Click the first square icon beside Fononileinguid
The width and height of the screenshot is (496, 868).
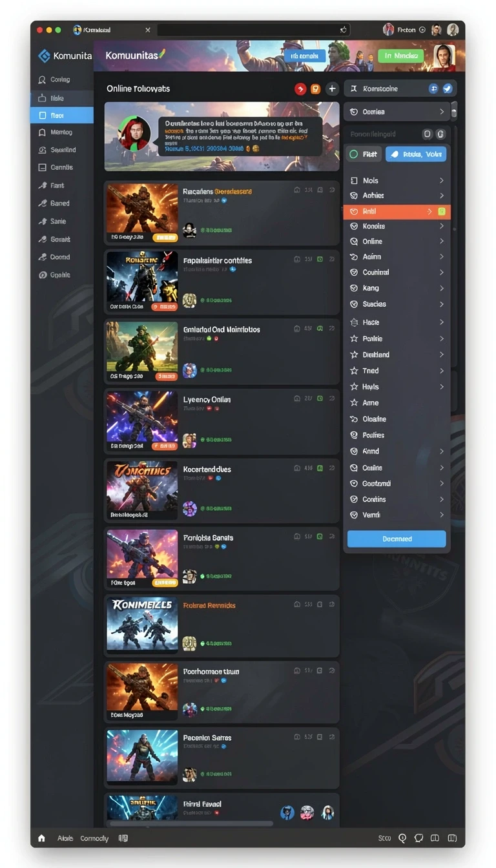coord(427,134)
